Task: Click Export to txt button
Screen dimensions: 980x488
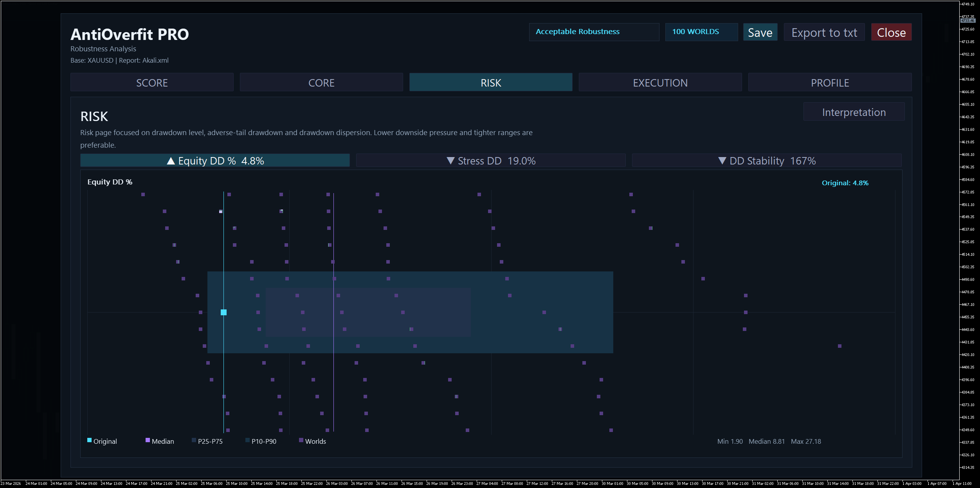Action: tap(824, 33)
